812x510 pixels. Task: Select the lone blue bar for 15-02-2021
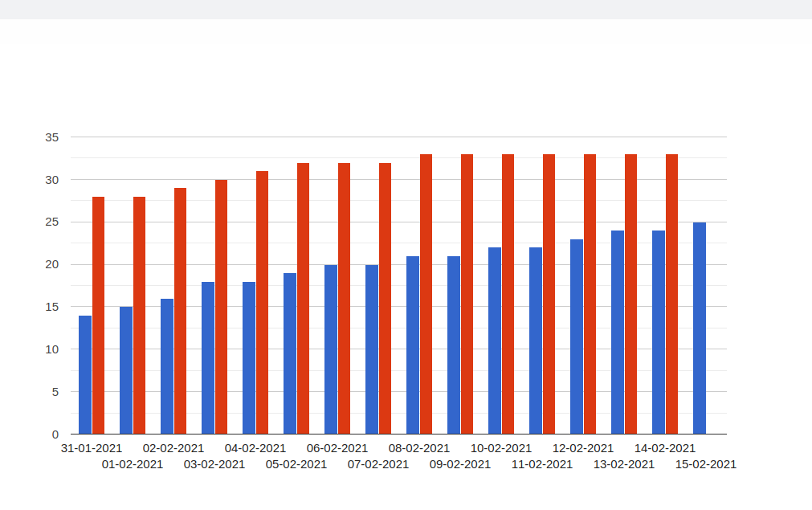pos(700,328)
